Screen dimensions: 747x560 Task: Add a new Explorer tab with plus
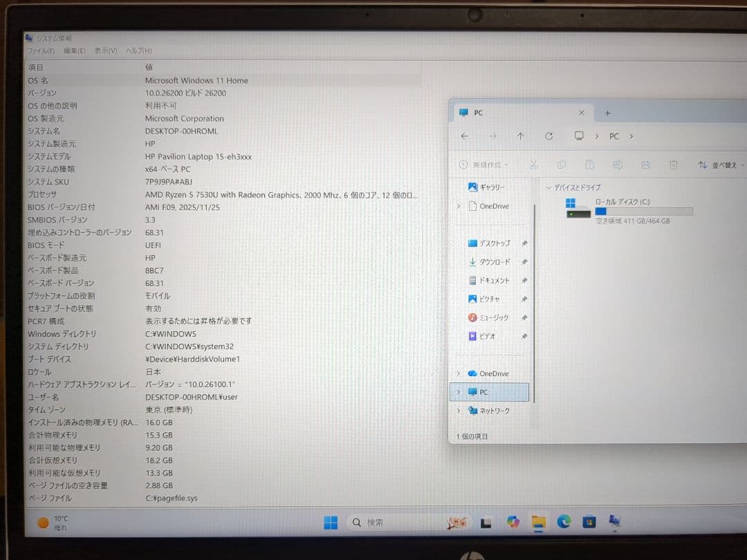pyautogui.click(x=607, y=113)
